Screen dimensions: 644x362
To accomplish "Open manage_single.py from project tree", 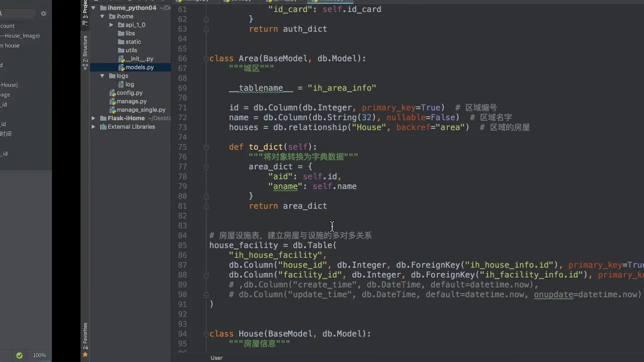I will coord(141,110).
